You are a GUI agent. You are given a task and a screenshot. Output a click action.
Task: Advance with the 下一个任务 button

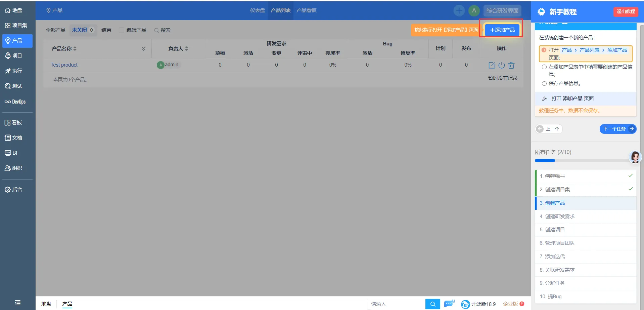coord(618,129)
